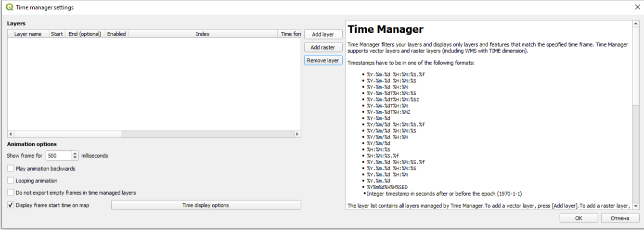Click the Enabled column header
Image resolution: width=644 pixels, height=230 pixels.
116,34
